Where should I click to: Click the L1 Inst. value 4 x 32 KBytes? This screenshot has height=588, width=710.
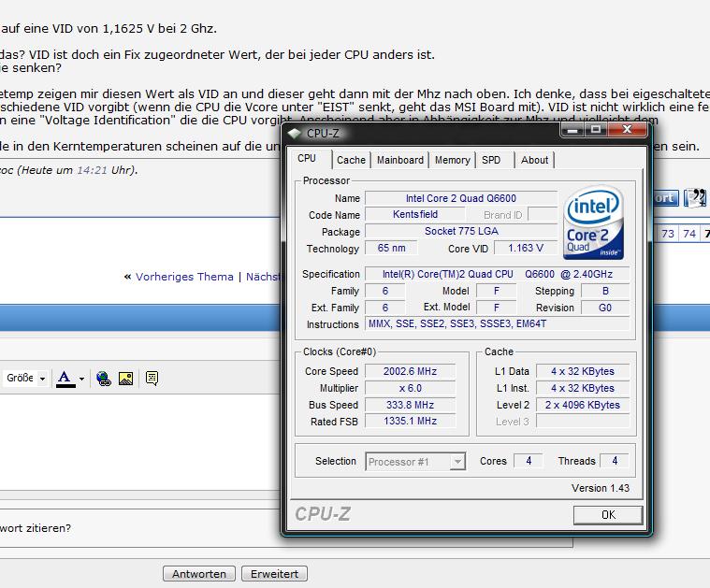tap(582, 388)
